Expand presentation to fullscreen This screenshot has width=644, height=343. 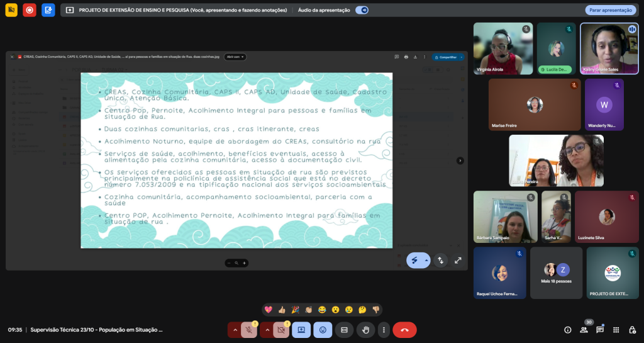coord(458,260)
